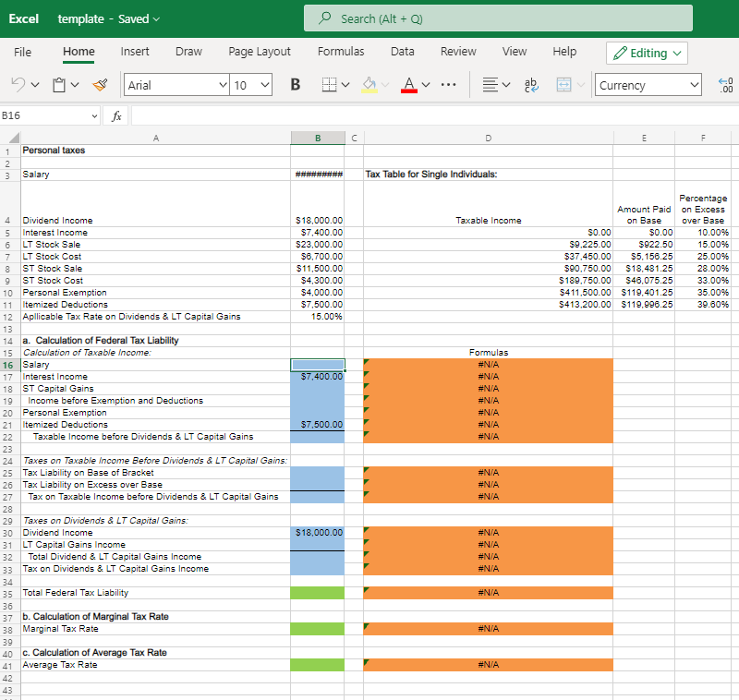Click the fx Insert Function icon
The height and width of the screenshot is (700, 739).
tap(116, 115)
